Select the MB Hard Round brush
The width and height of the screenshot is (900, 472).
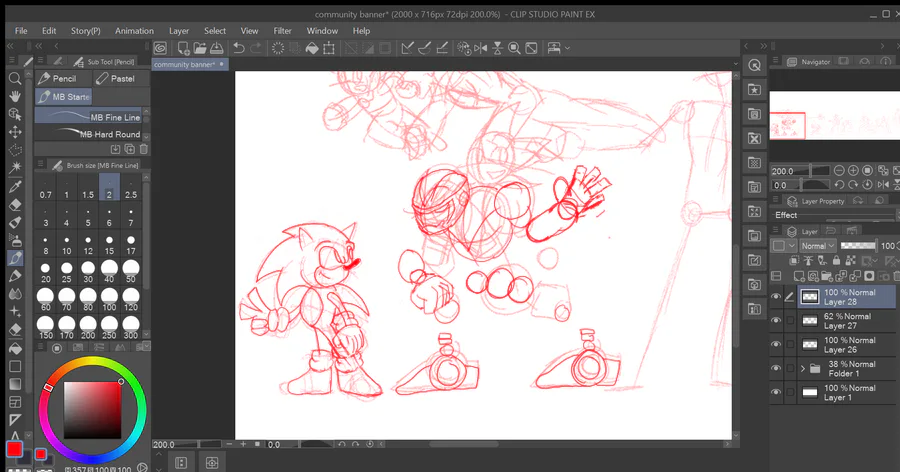(88, 134)
